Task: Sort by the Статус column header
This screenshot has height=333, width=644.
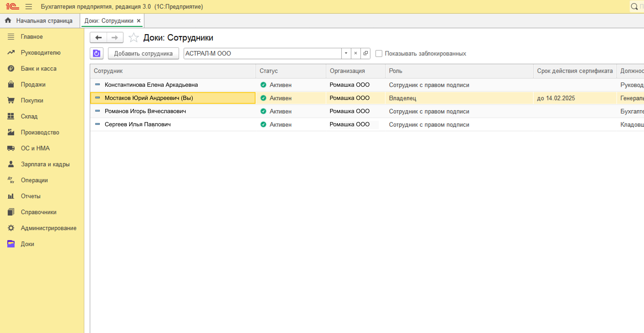Action: 269,71
